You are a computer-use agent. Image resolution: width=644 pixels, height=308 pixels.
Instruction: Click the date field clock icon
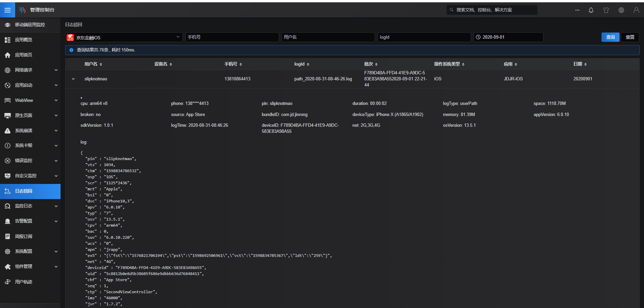[478, 37]
